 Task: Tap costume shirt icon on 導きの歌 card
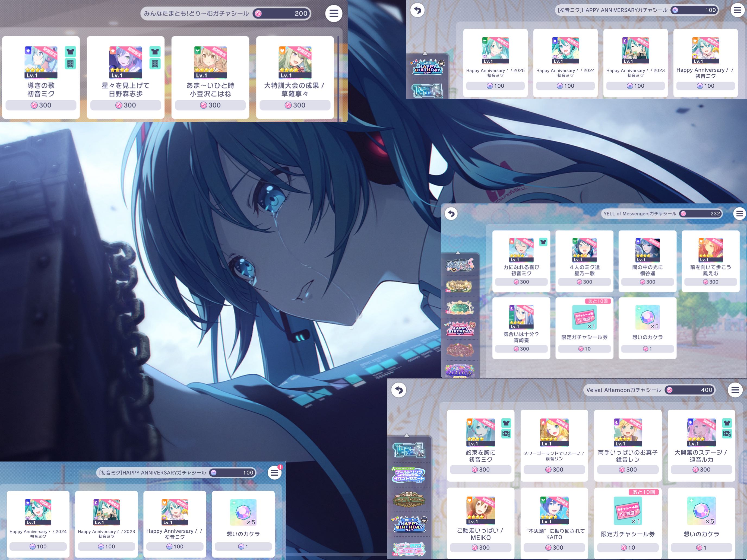70,52
